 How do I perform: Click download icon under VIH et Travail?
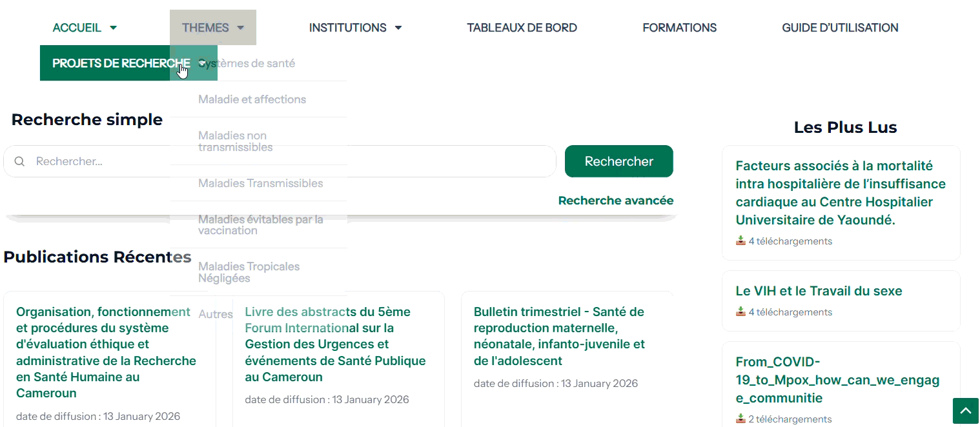pos(740,312)
